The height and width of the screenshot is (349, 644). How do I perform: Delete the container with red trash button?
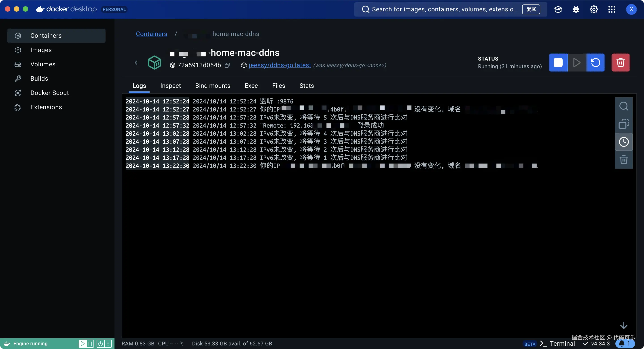621,63
